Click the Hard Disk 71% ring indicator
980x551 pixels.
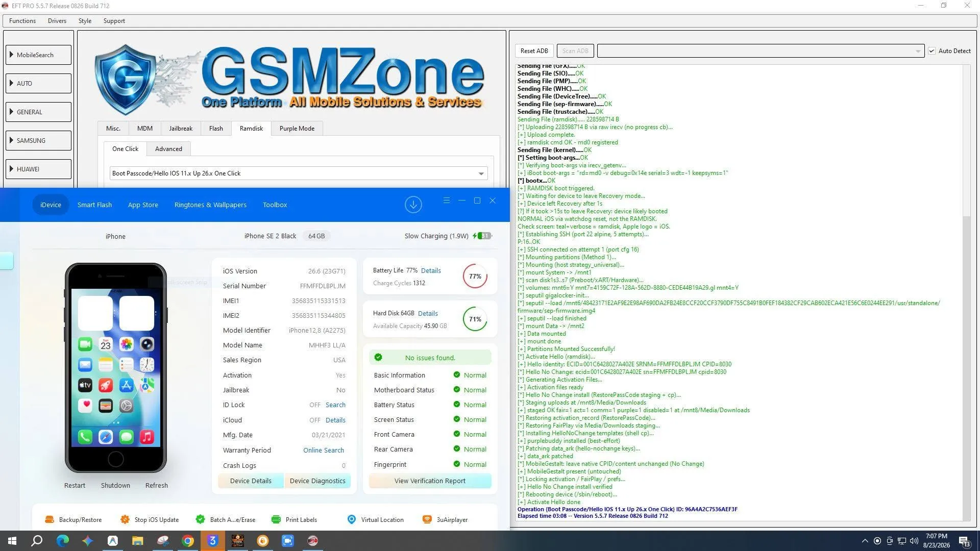click(x=475, y=319)
